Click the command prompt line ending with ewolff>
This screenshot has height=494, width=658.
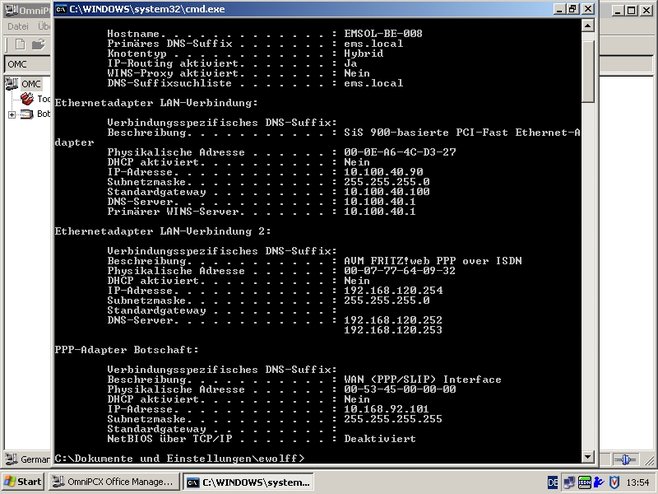point(180,458)
